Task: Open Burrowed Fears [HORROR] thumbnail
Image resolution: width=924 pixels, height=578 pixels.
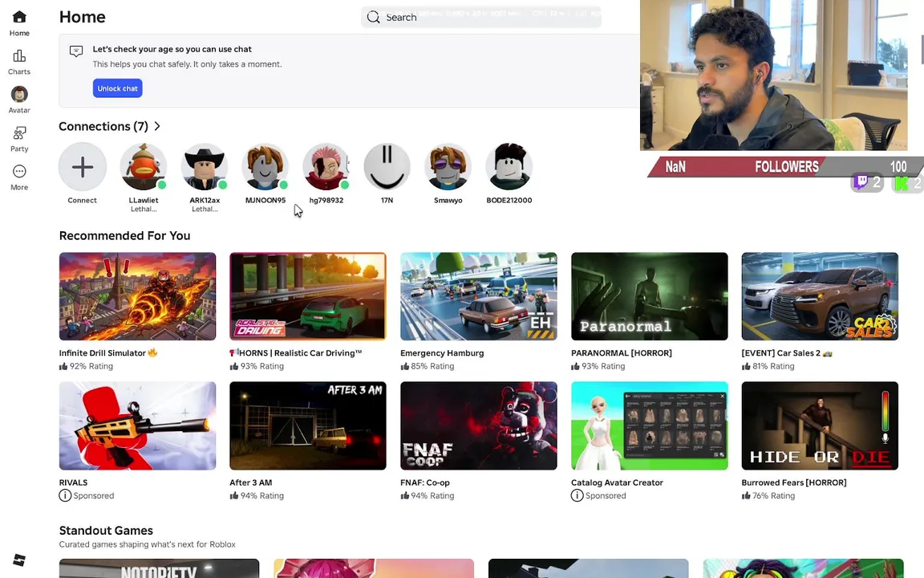Action: pyautogui.click(x=820, y=425)
